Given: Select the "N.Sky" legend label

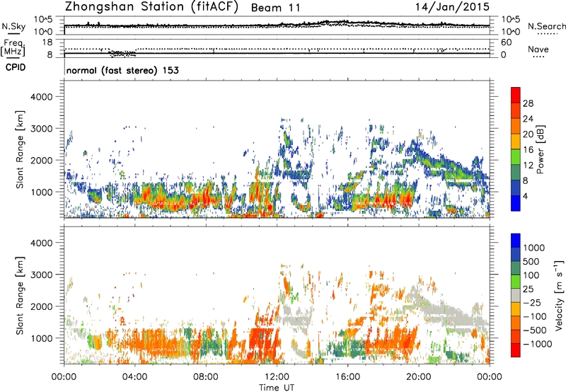Looking at the screenshot, I should [x=13, y=26].
